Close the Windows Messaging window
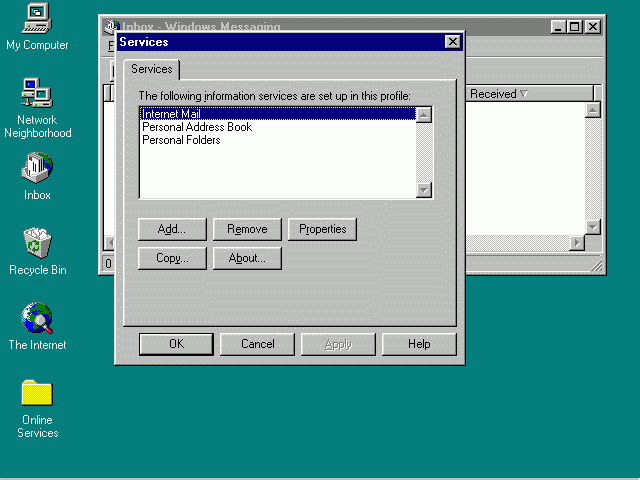Viewport: 640px width, 480px height. [593, 27]
